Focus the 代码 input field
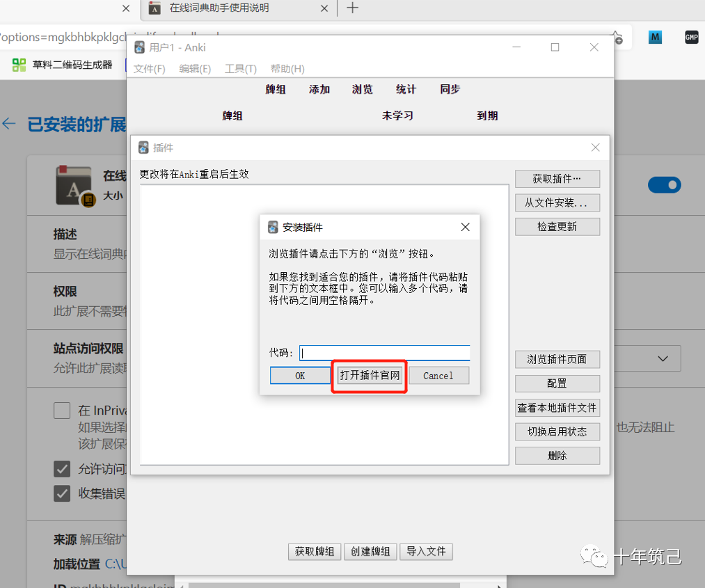 click(x=384, y=353)
